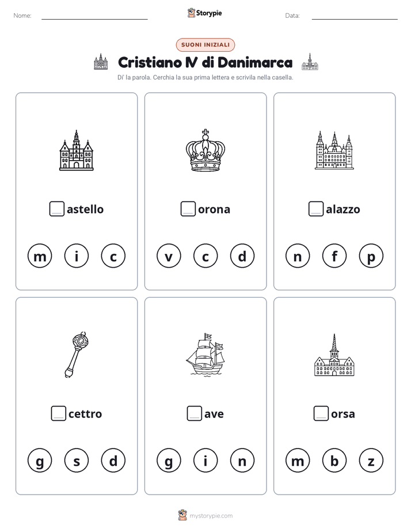Choose circled letter 's' under 'cettro'
This screenshot has height=532, width=411.
pyautogui.click(x=77, y=461)
